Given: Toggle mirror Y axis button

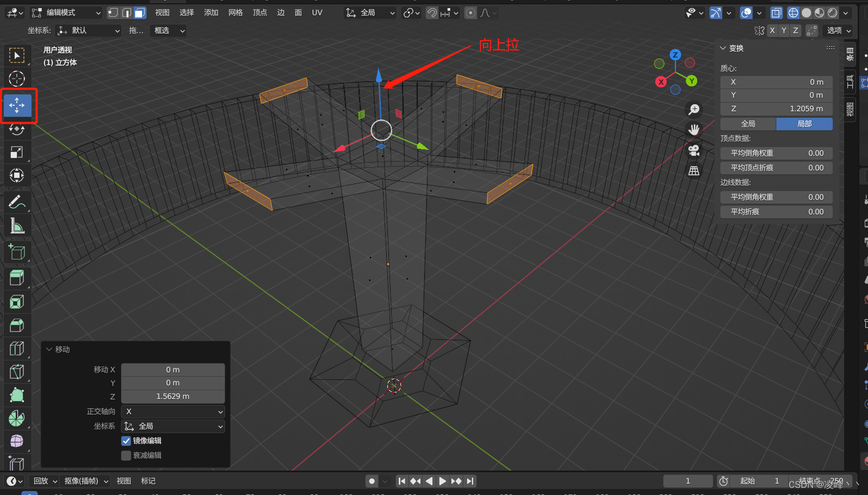Looking at the screenshot, I should [784, 30].
